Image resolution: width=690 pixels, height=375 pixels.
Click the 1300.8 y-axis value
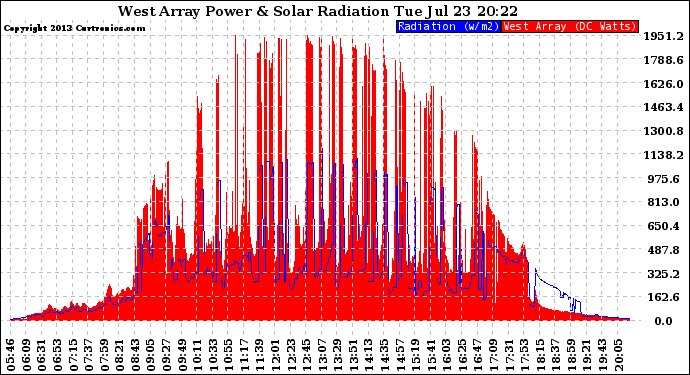(664, 131)
